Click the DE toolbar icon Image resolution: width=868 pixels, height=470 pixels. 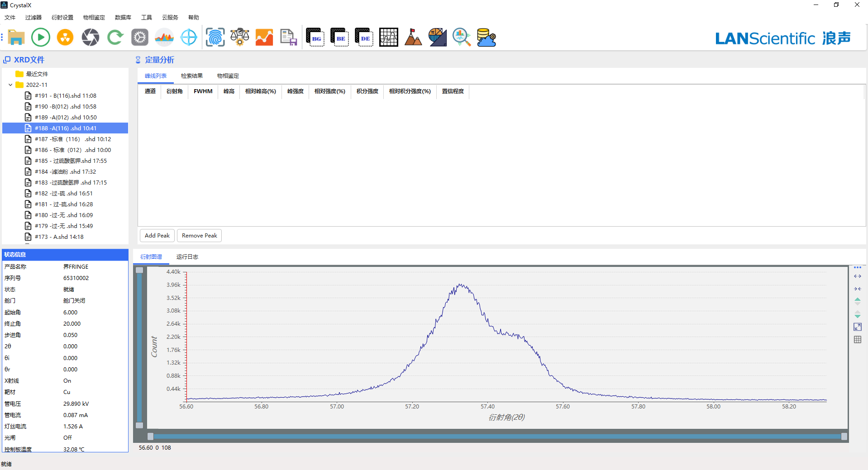coord(364,37)
